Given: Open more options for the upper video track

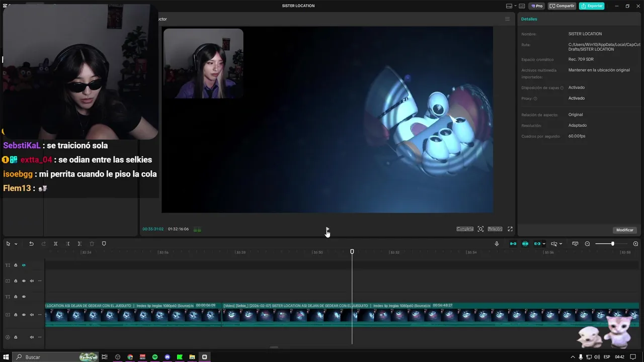Looking at the screenshot, I should (x=40, y=281).
